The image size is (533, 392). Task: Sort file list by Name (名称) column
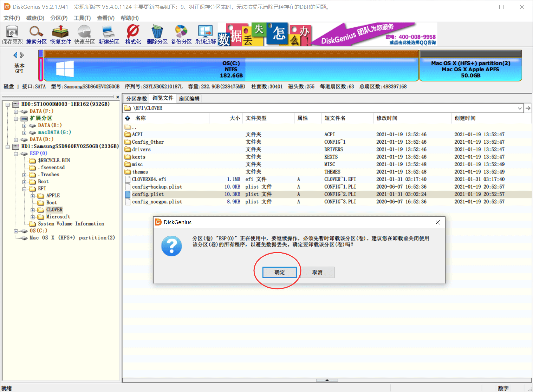tap(141, 118)
